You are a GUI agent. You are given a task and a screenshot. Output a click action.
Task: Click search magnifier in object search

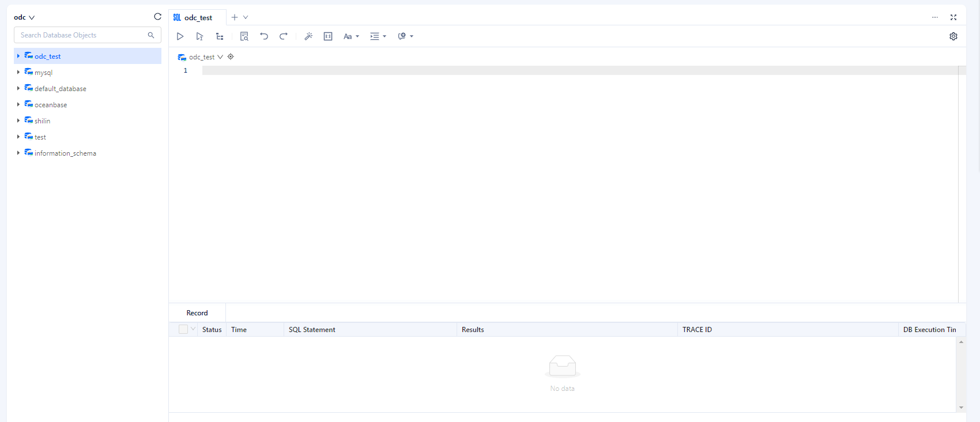tap(151, 35)
